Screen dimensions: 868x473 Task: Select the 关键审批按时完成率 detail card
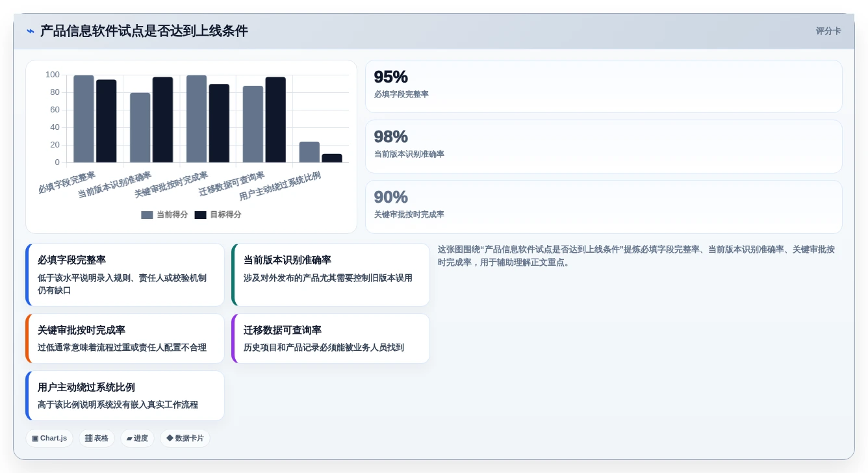[x=125, y=339]
